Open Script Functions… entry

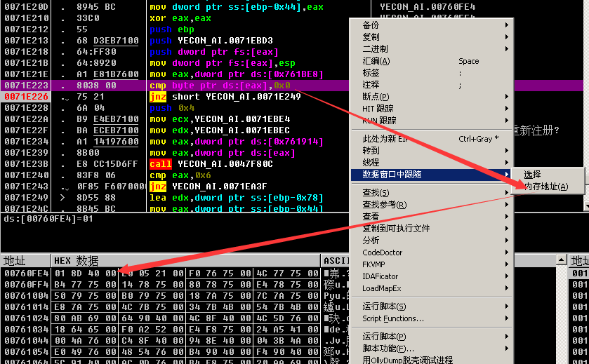(393, 318)
